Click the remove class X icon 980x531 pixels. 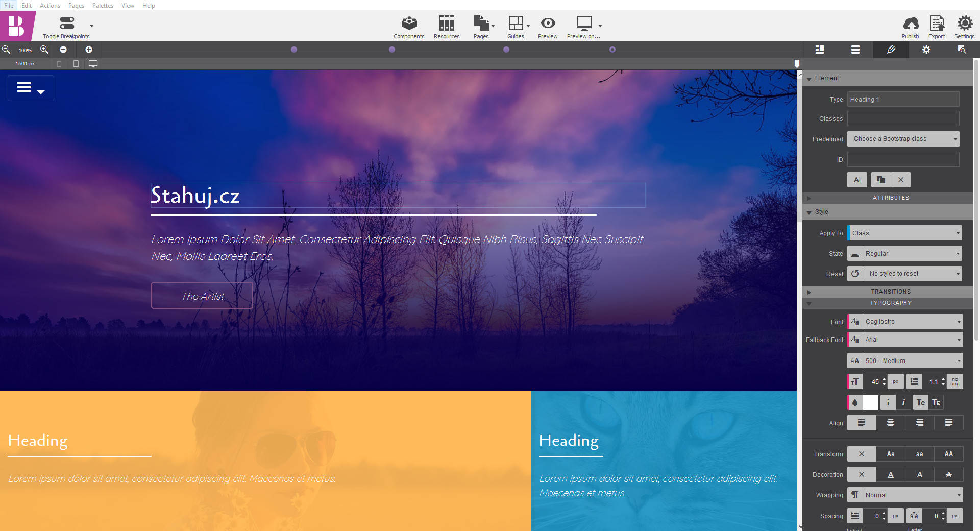tap(901, 180)
